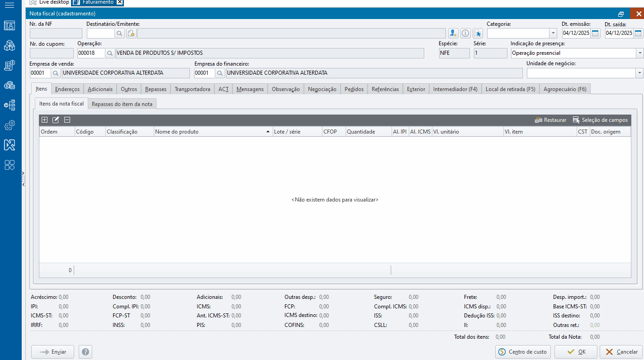Click Seleção de campos in grid toolbar

coord(600,120)
